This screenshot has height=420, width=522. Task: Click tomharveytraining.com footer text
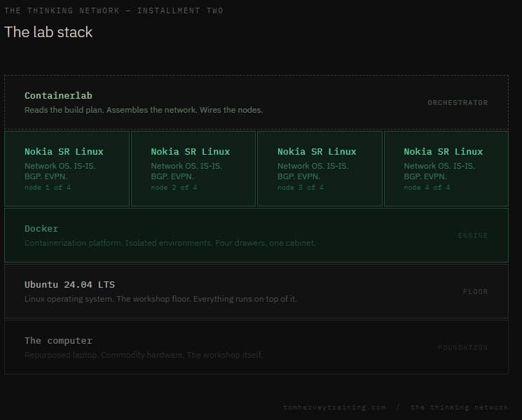pyautogui.click(x=334, y=407)
